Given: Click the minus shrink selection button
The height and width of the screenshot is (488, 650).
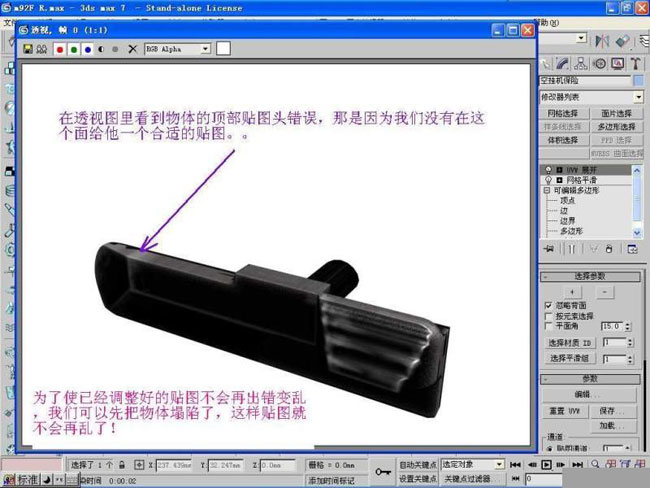Looking at the screenshot, I should (x=604, y=292).
